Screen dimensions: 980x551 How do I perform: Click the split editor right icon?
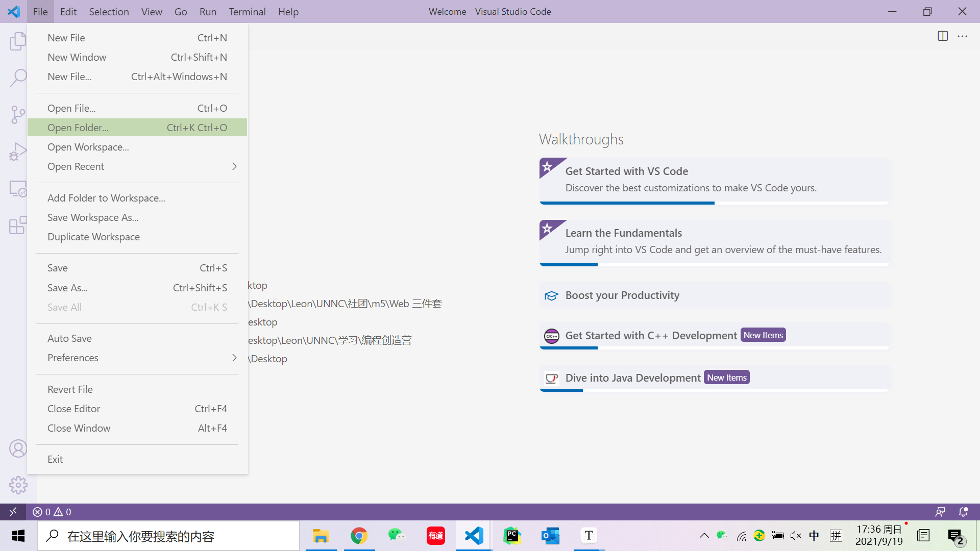(x=943, y=36)
